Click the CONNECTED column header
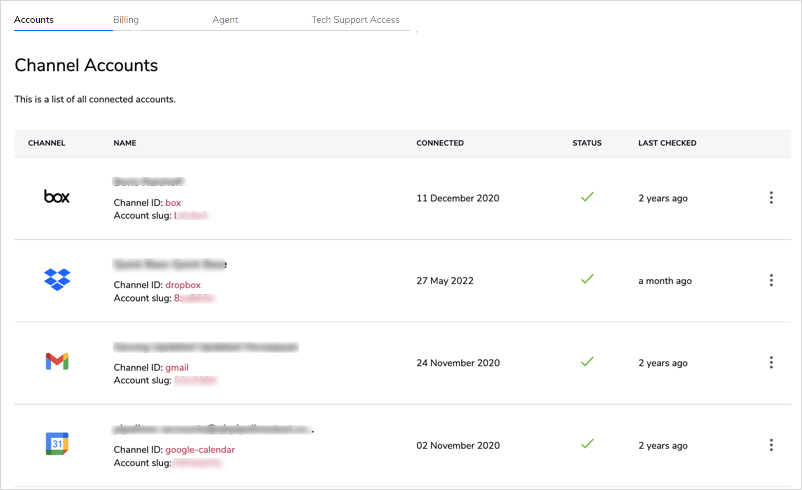 coord(440,143)
